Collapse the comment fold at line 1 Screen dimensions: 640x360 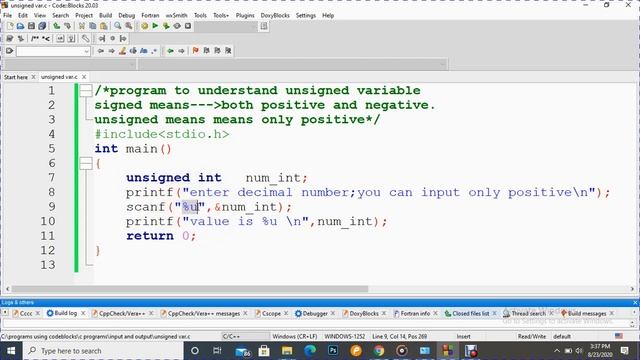pyautogui.click(x=86, y=91)
